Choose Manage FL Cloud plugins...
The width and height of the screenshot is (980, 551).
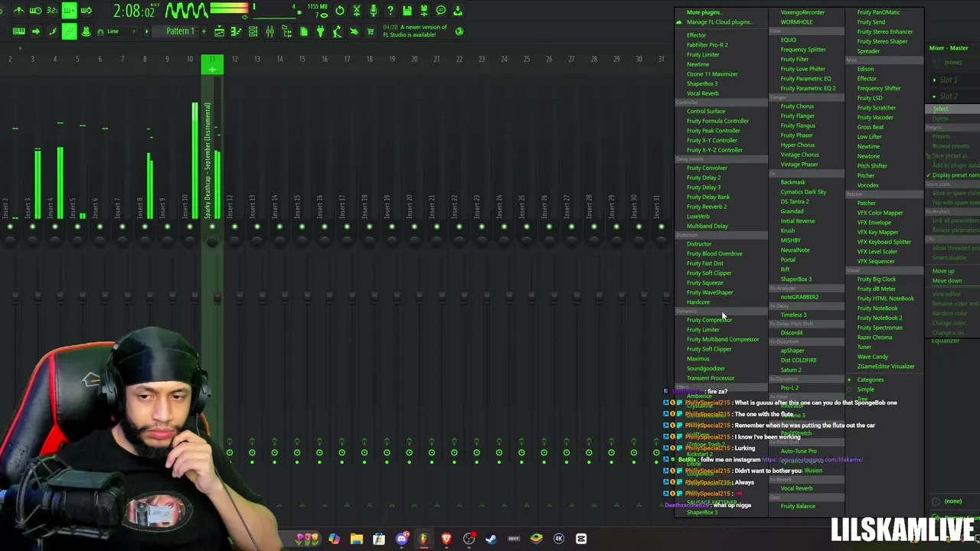coord(718,22)
